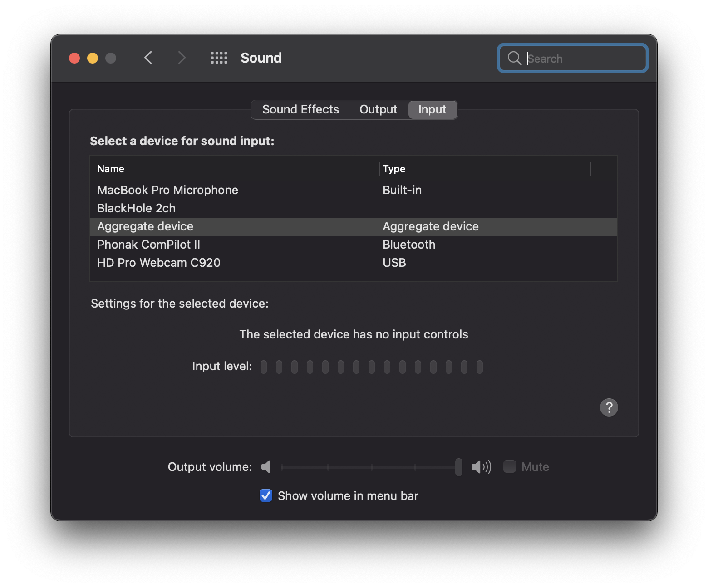Go forward with the right chevron arrow
The height and width of the screenshot is (588, 708).
tap(182, 58)
